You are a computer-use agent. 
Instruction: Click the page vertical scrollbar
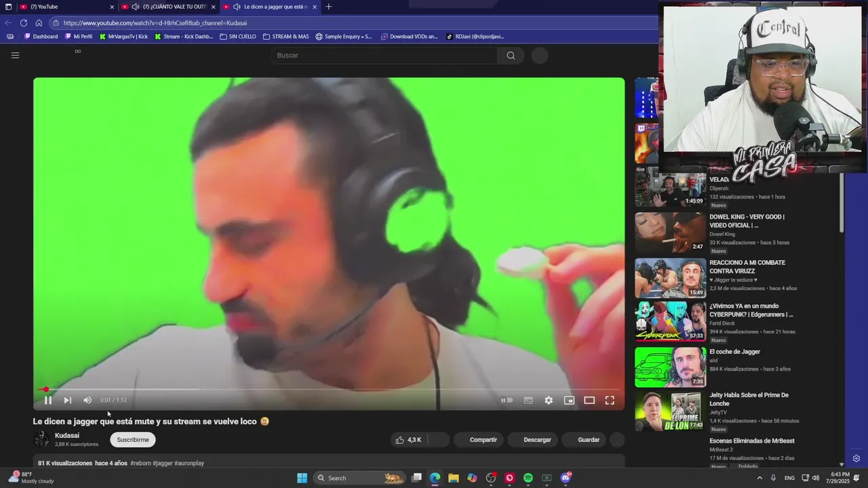pyautogui.click(x=842, y=203)
